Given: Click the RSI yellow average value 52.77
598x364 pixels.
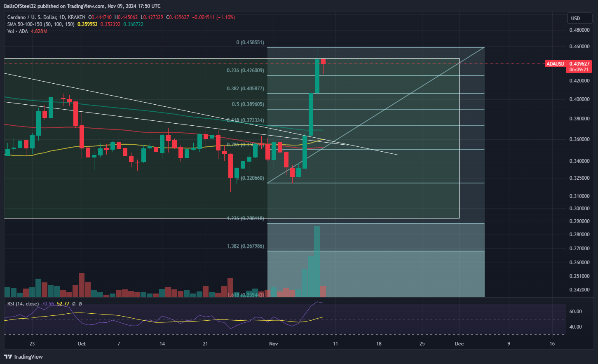Looking at the screenshot, I should pos(63,304).
